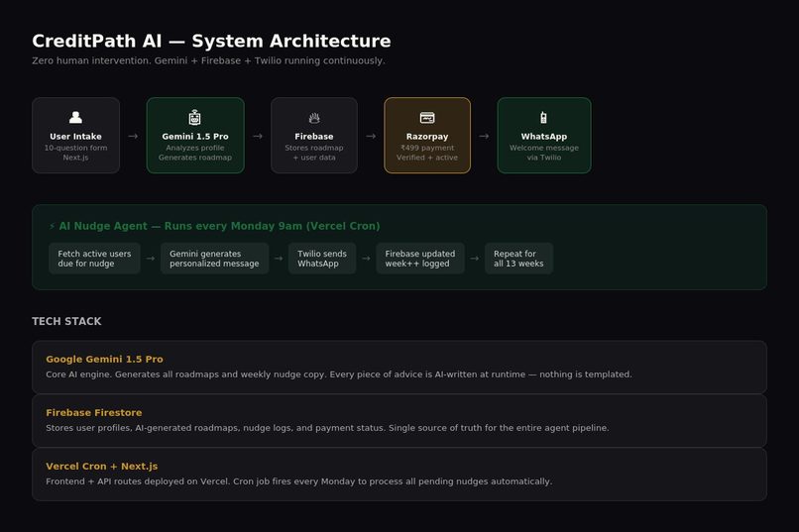Click the 'Frontend + API routes' description line
The image size is (799, 532).
click(299, 481)
